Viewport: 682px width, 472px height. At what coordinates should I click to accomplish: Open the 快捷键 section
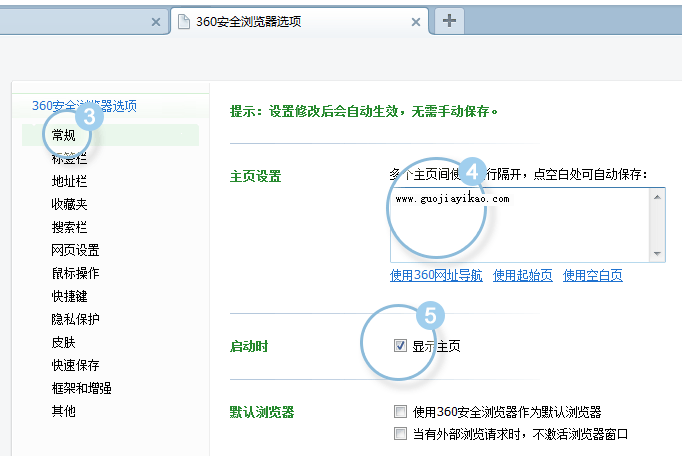coord(69,296)
